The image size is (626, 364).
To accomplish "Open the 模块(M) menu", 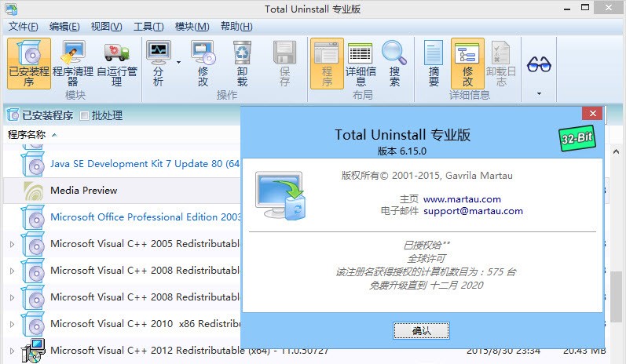I will tap(192, 27).
